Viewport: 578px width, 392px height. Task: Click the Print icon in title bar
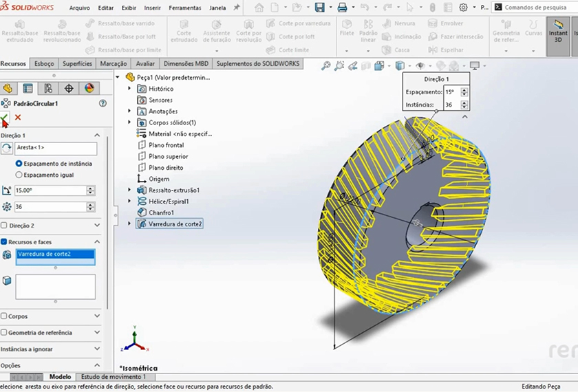342,8
